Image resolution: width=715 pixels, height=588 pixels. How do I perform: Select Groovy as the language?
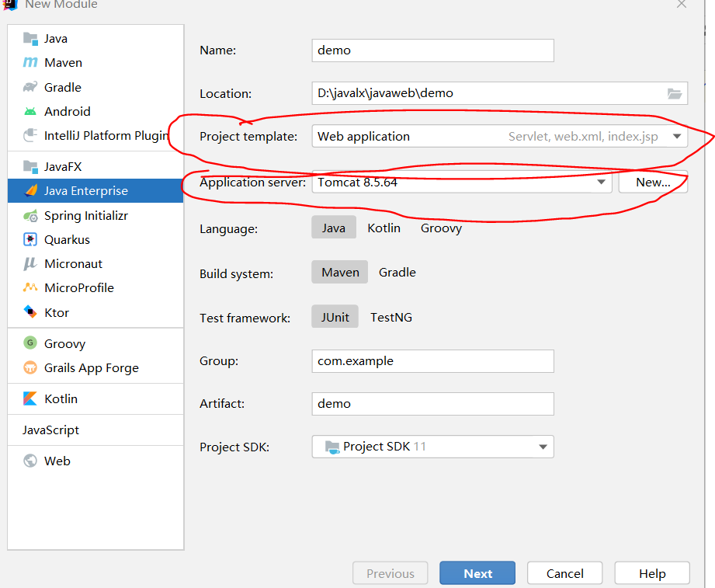tap(441, 228)
